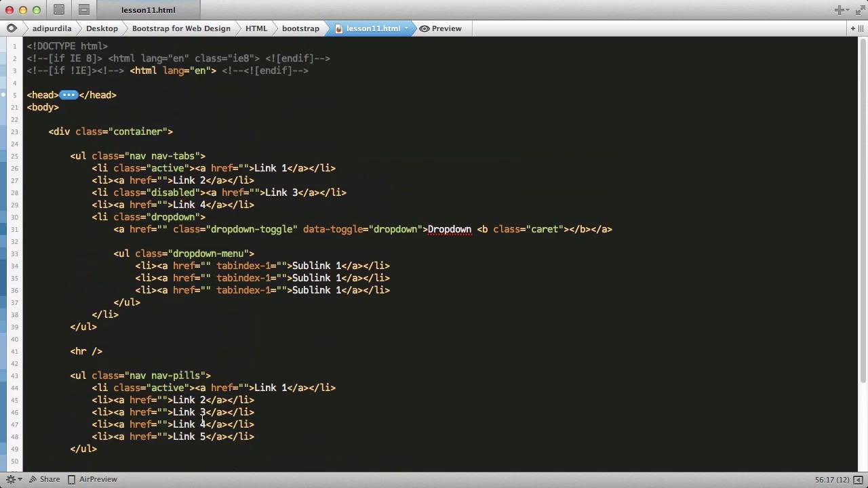Click the li class="disabled" Link 3 line

coord(219,192)
